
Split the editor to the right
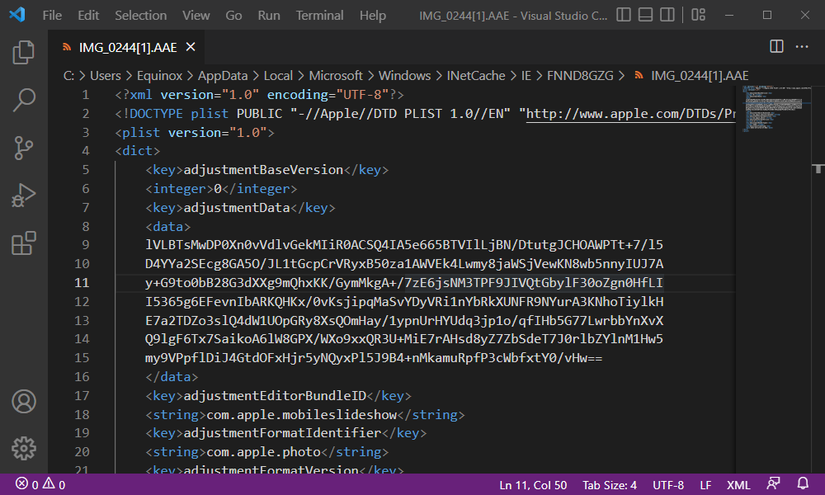pos(776,47)
